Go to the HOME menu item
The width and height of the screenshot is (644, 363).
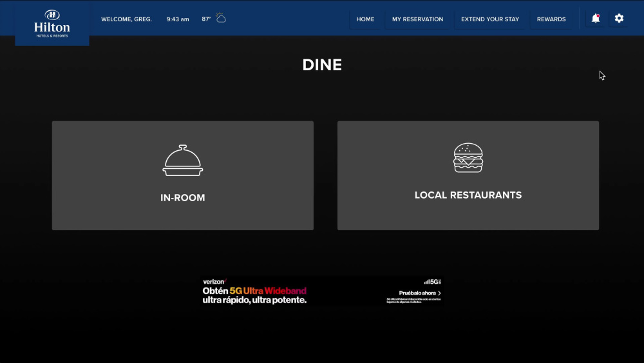click(365, 19)
